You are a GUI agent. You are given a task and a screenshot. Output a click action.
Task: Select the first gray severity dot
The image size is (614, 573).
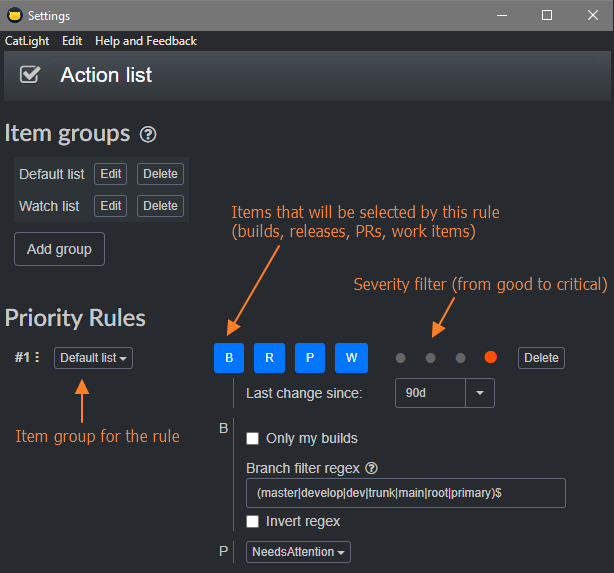click(x=401, y=358)
